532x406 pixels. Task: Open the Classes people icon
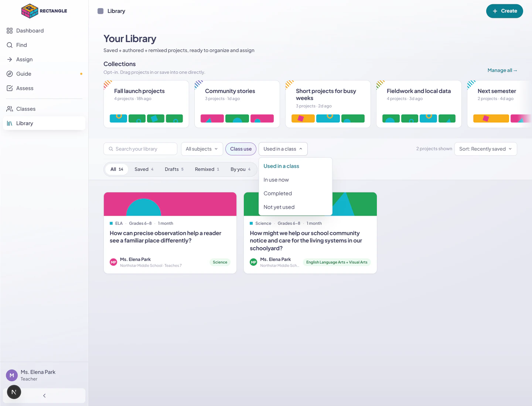pos(10,109)
